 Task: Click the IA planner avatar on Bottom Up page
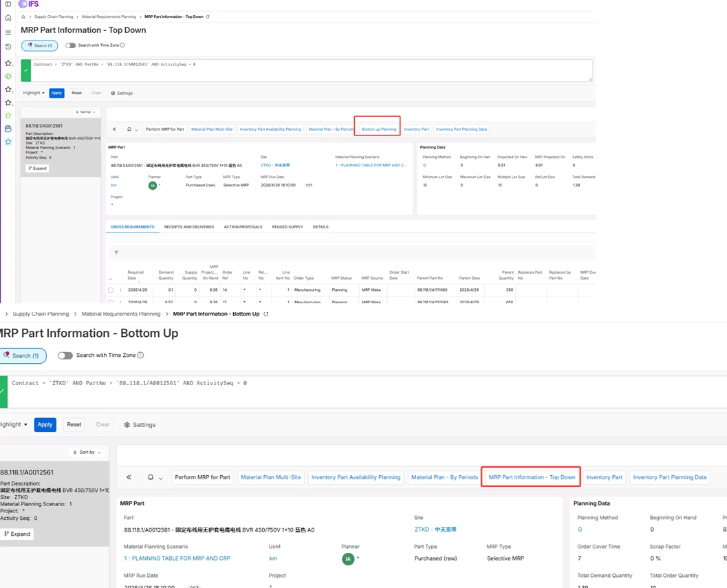point(348,559)
